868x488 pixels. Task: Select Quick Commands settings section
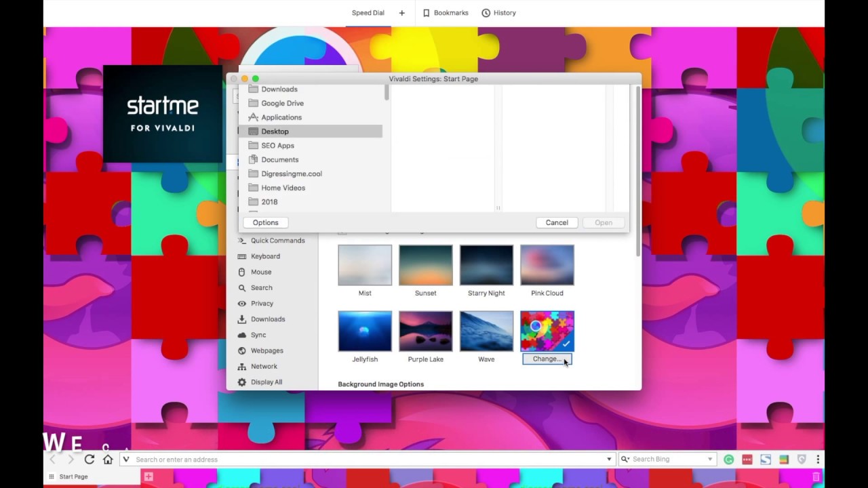click(271, 241)
